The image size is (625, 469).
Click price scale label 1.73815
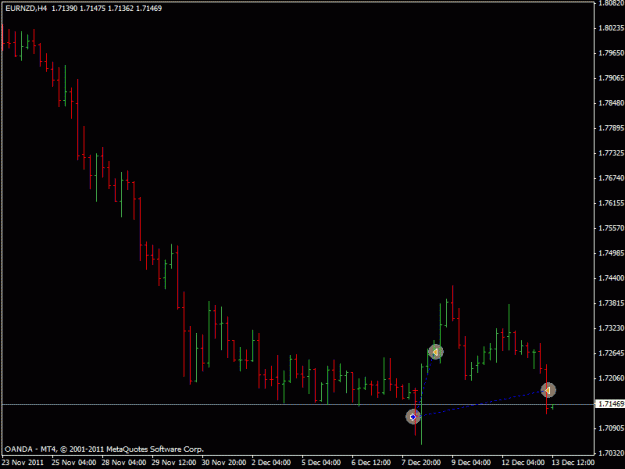point(611,303)
